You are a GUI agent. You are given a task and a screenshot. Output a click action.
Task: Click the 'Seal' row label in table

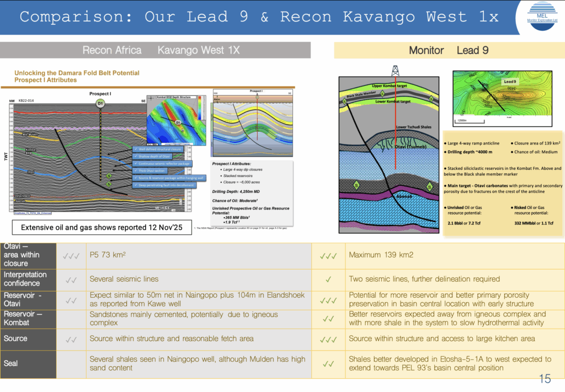tap(11, 363)
